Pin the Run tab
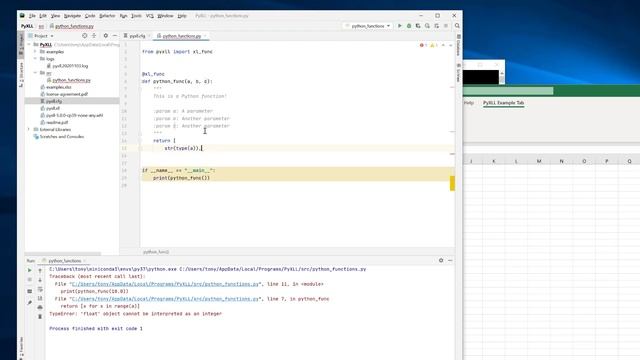This screenshot has width=640, height=360. pos(29,302)
